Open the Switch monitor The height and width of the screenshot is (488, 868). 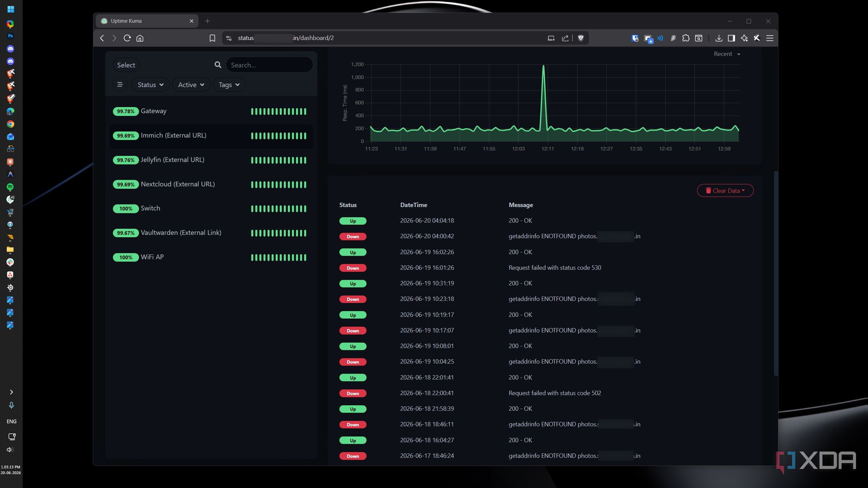(x=211, y=208)
